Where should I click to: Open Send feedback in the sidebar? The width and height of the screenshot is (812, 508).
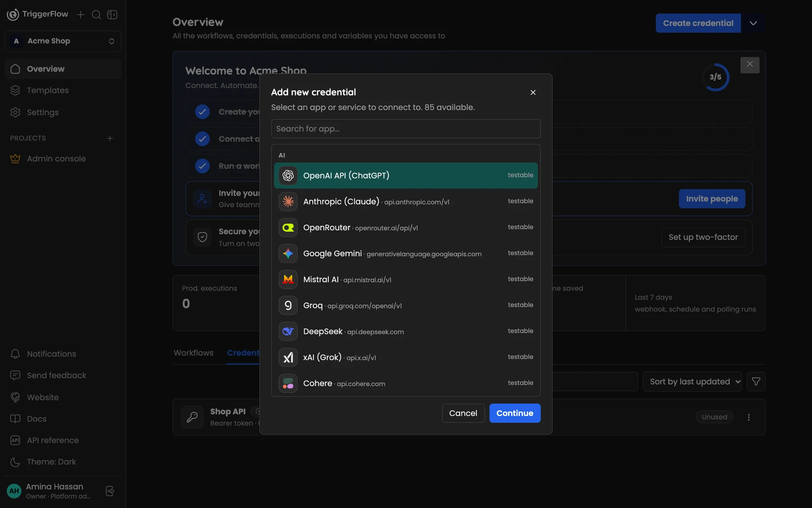coord(63,376)
